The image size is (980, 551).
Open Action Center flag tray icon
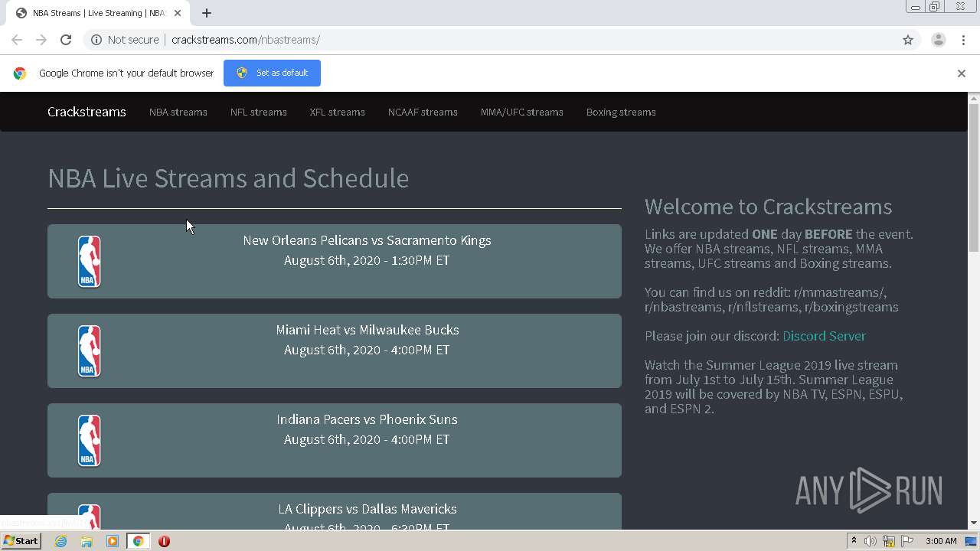coord(907,541)
